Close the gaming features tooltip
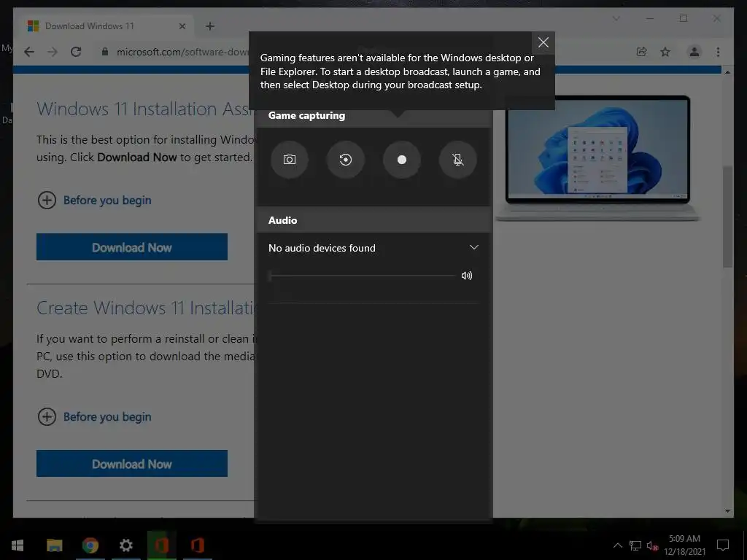 tap(543, 43)
